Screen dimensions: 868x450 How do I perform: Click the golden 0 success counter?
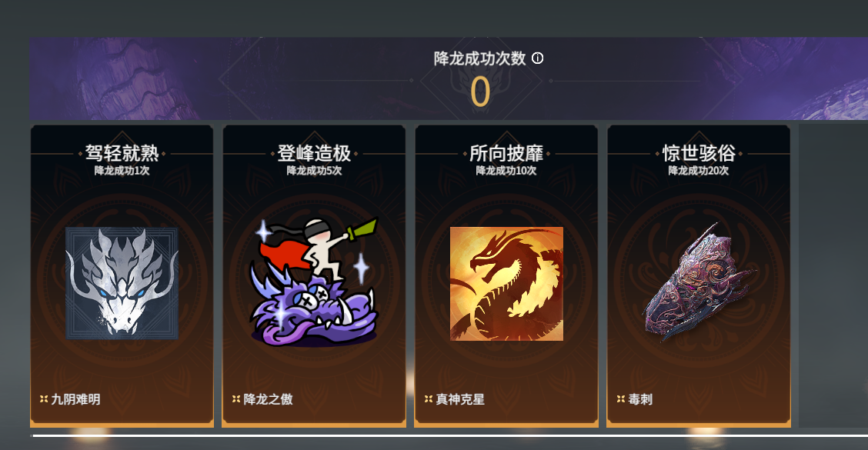tap(480, 92)
